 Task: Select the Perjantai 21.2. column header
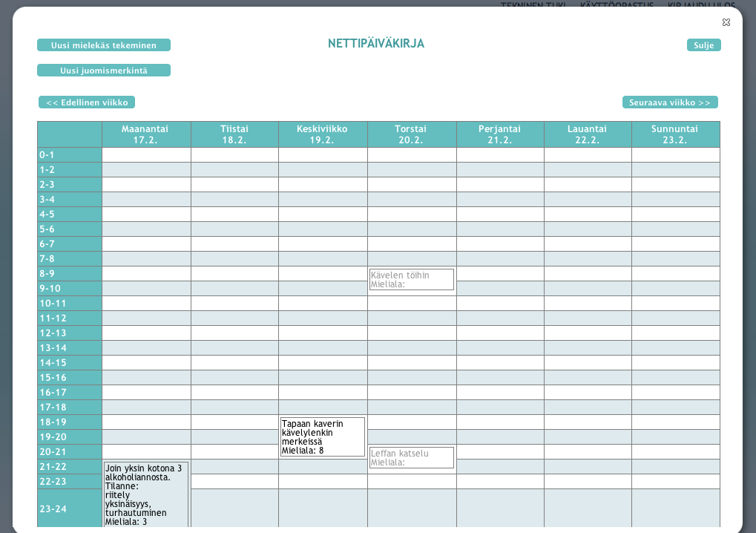coord(501,134)
